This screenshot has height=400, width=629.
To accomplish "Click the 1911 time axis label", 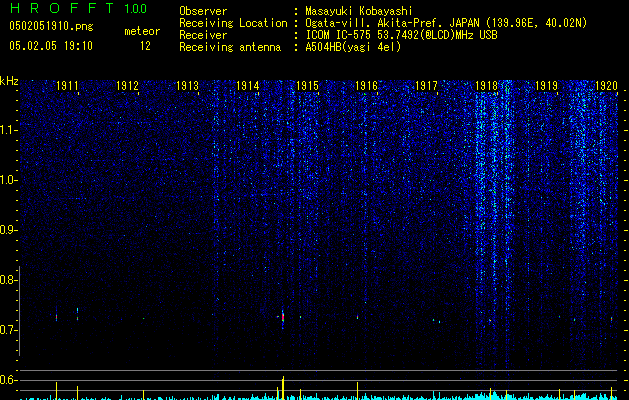I will pos(67,86).
